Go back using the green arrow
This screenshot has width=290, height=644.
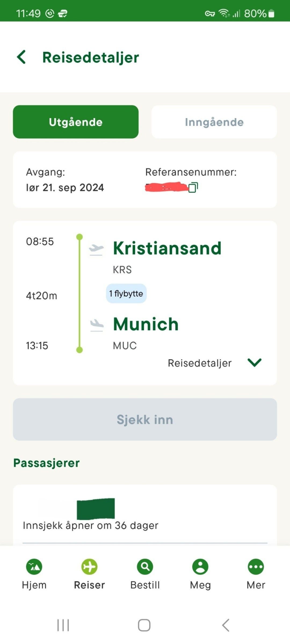click(x=21, y=57)
